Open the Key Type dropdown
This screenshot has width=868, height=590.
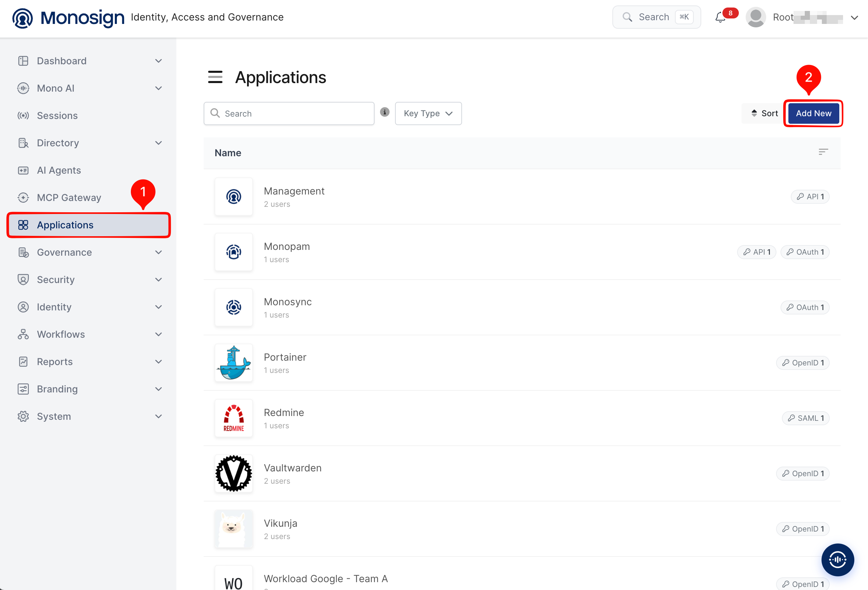[x=428, y=113]
